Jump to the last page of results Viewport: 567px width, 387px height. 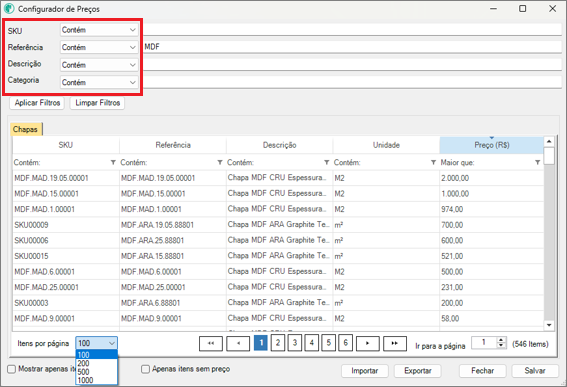(x=395, y=343)
